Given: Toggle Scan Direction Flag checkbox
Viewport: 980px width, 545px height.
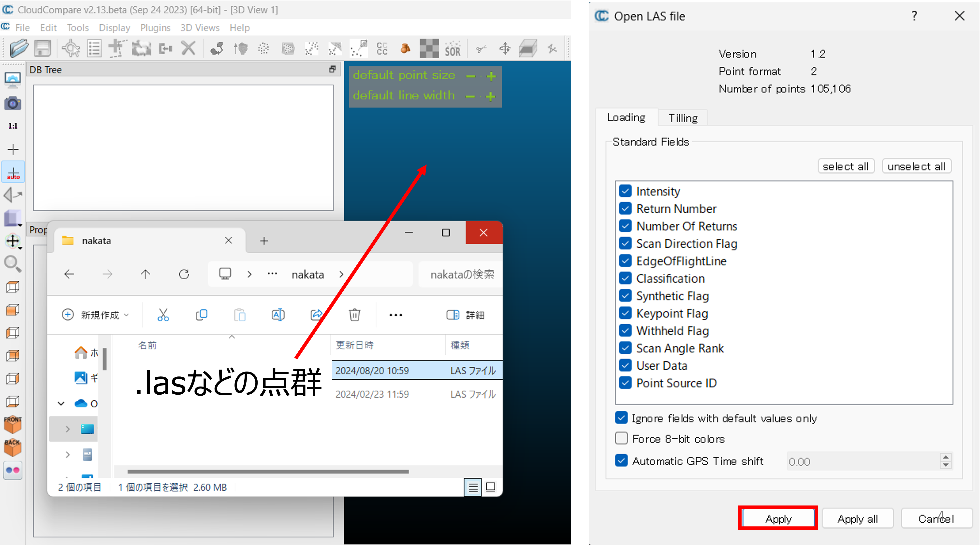Looking at the screenshot, I should tap(625, 244).
